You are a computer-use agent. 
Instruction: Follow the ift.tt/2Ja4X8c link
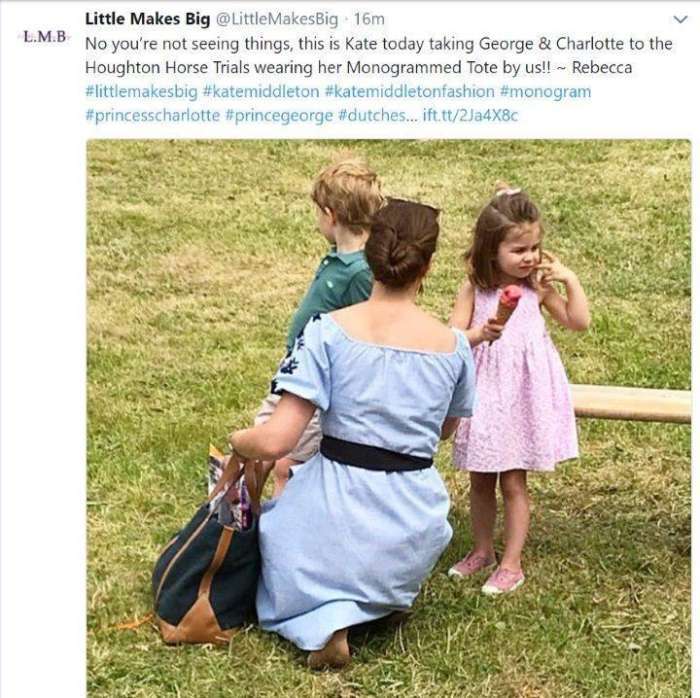470,115
